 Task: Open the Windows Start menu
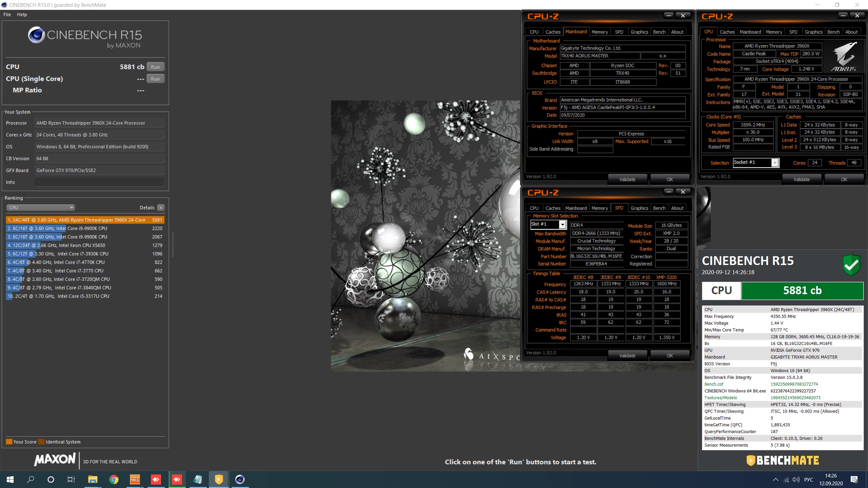click(x=10, y=480)
